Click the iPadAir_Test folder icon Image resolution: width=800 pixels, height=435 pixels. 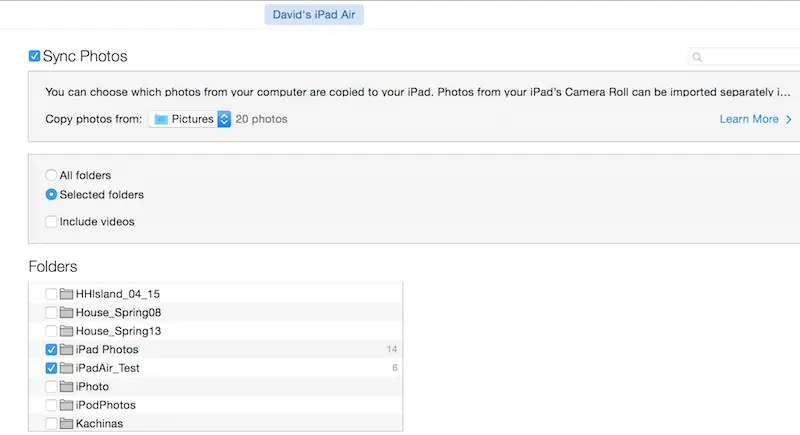pyautogui.click(x=67, y=368)
